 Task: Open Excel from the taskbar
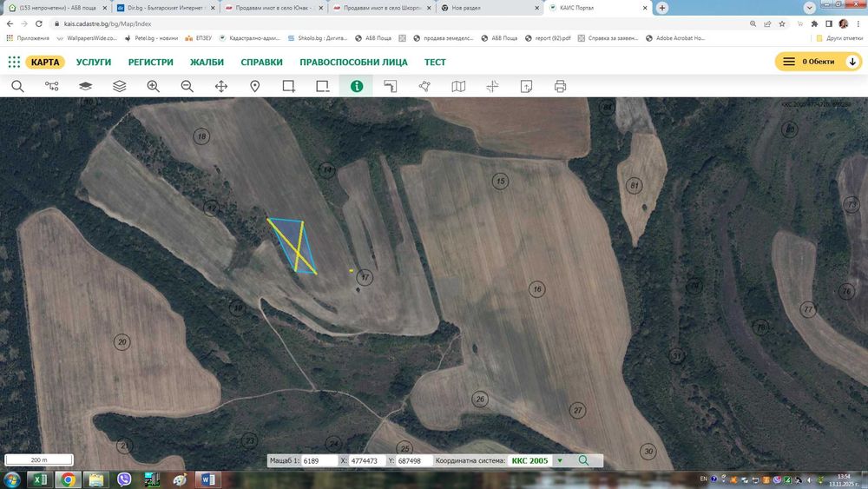pyautogui.click(x=40, y=479)
